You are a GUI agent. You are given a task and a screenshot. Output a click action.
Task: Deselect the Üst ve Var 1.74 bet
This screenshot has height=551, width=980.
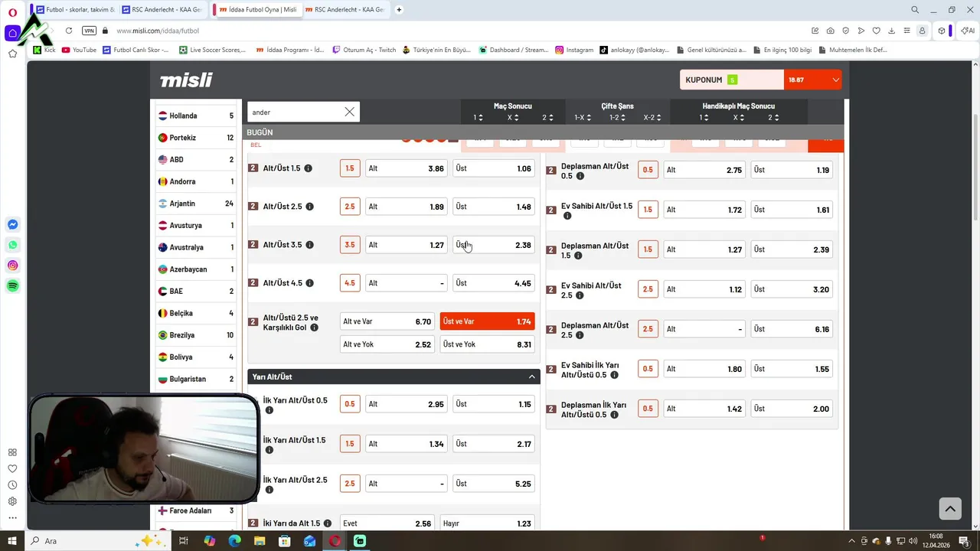tap(487, 321)
